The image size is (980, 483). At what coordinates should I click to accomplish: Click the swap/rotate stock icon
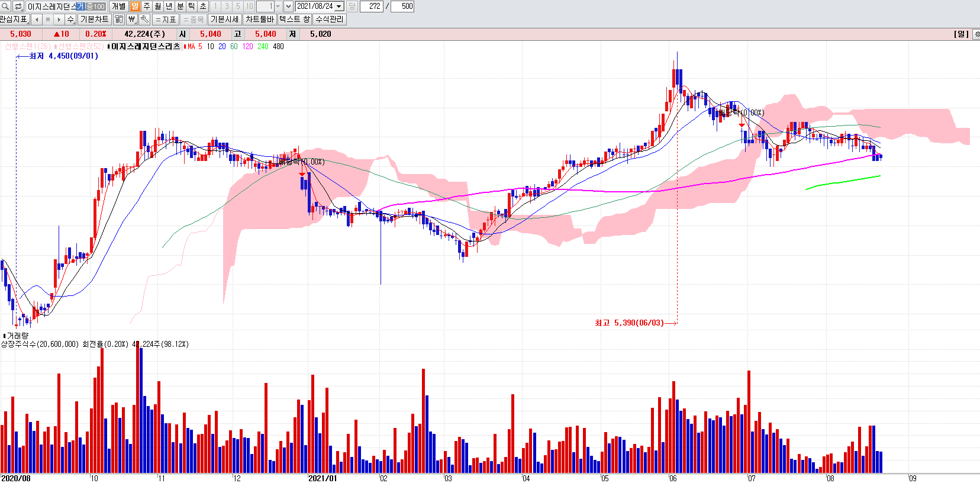(18, 6)
